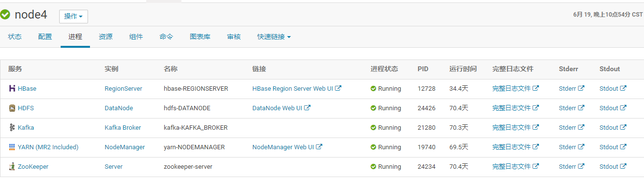This screenshot has width=644, height=179.
Task: Click the green Running status icon for HBase
Action: pyautogui.click(x=373, y=89)
